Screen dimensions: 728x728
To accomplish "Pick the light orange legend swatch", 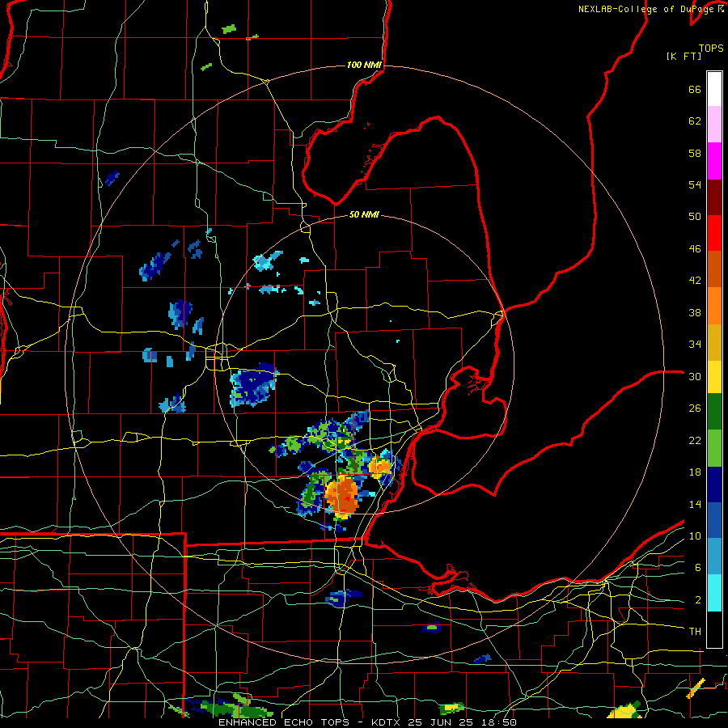I will point(714,306).
